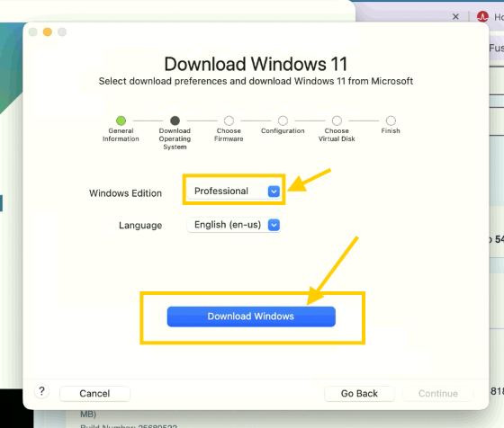504x428 pixels.
Task: Select the Choose Firmware step circle
Action: point(229,120)
